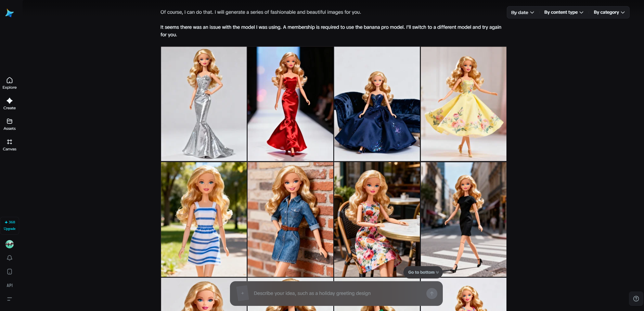Click the 368 credits Upgrade badge
The width and height of the screenshot is (644, 311).
coord(10,225)
